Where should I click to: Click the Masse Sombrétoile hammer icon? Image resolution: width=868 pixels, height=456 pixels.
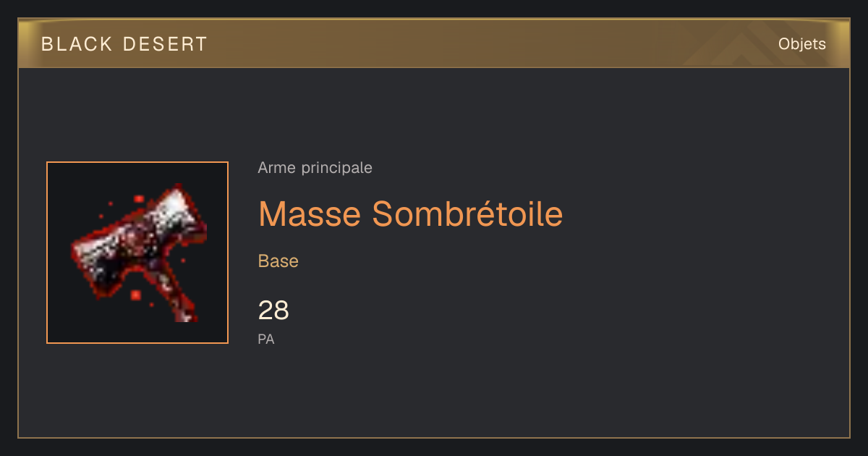tap(137, 253)
